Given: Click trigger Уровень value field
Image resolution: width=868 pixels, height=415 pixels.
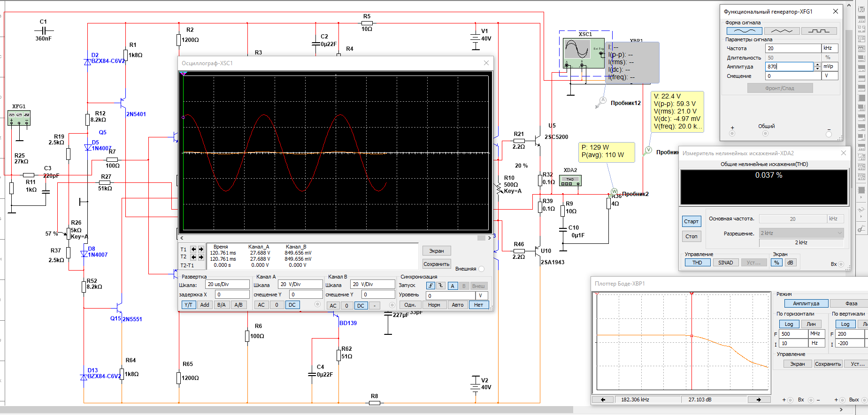Looking at the screenshot, I should (x=451, y=295).
